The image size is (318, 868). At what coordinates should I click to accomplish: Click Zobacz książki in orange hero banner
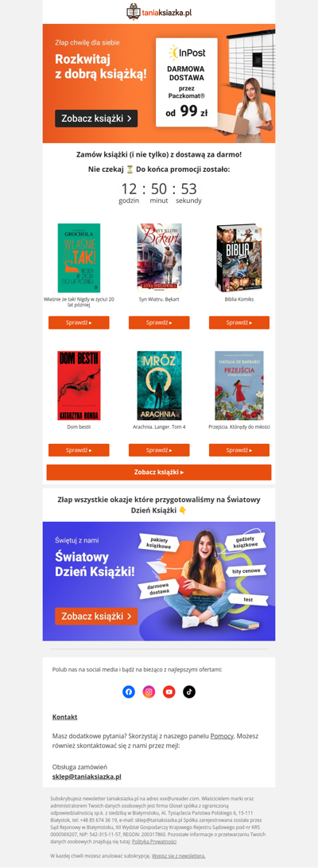96,119
